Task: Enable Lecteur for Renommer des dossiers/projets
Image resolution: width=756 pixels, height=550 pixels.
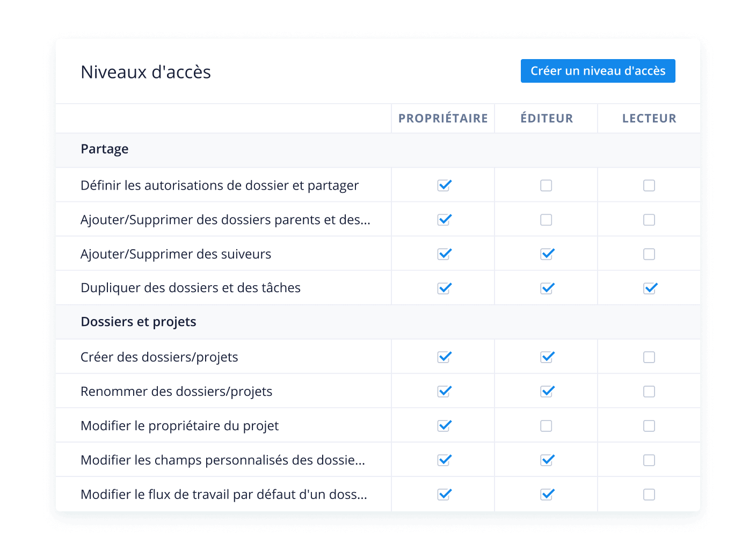Action: 649,392
